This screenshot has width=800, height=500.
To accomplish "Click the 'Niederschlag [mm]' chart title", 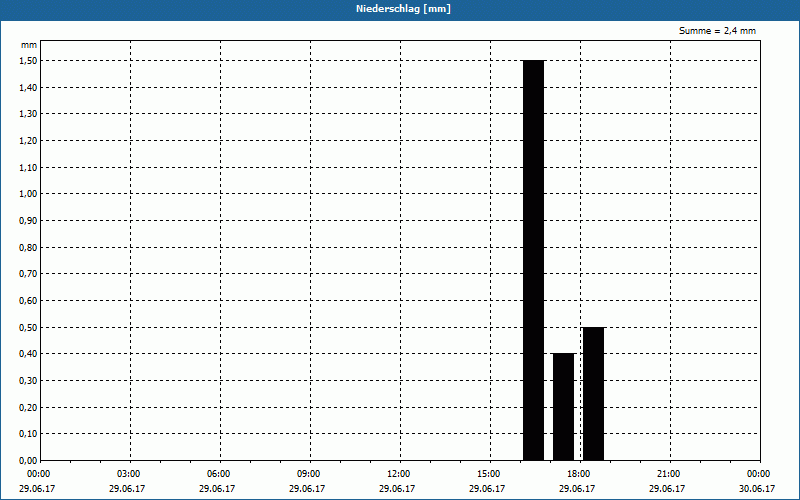I will click(403, 9).
